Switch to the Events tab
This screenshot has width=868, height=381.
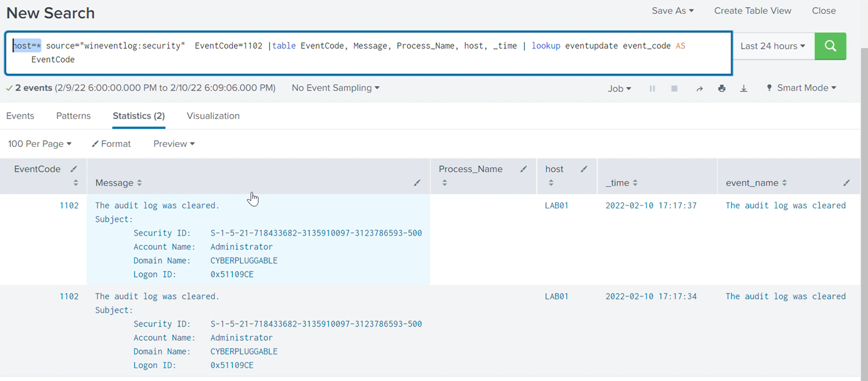click(20, 116)
